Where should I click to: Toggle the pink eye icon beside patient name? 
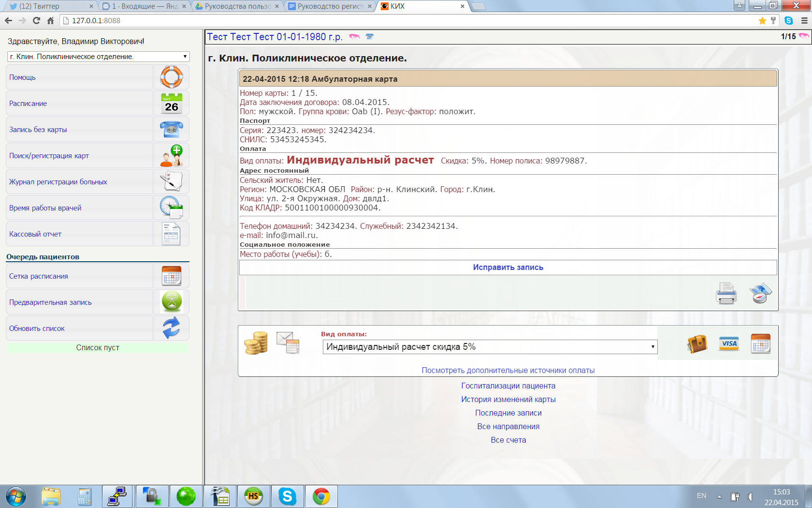354,37
